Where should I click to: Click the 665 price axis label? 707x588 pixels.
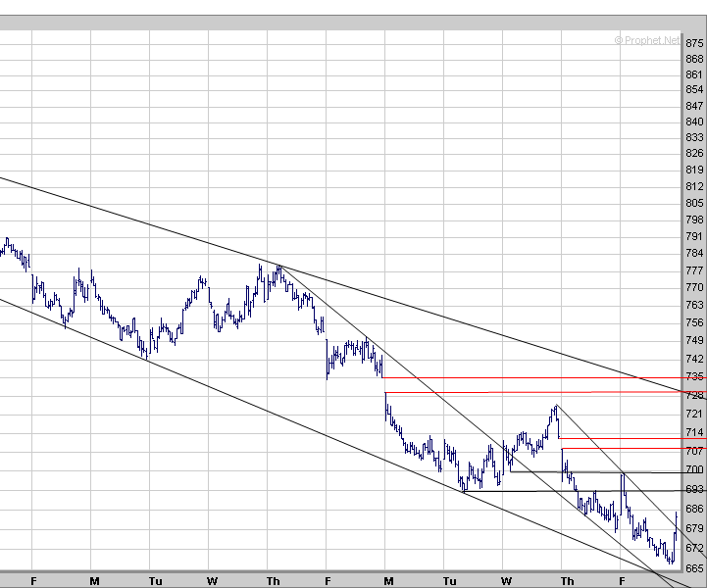pyautogui.click(x=694, y=568)
